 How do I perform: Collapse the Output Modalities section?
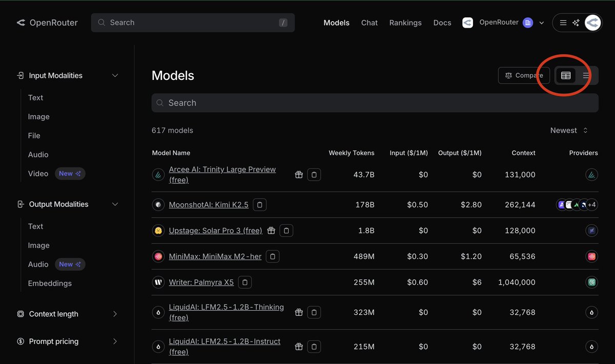point(68,204)
